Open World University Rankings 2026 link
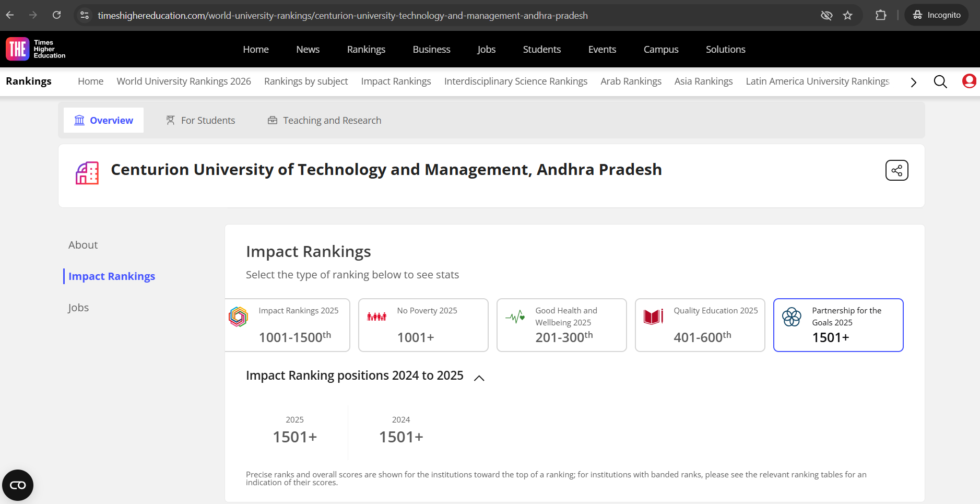Image resolution: width=980 pixels, height=504 pixels. click(x=184, y=81)
